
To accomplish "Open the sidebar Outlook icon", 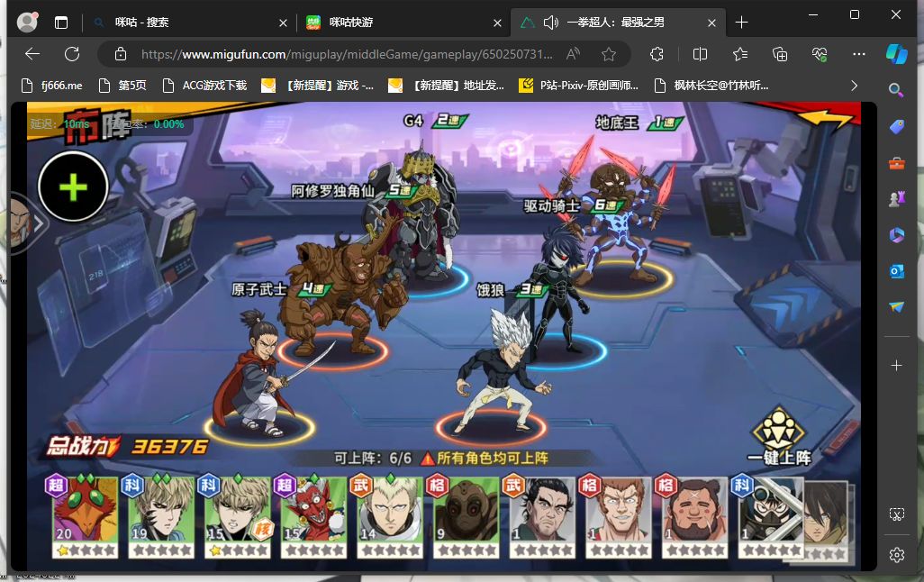I will coord(896,270).
